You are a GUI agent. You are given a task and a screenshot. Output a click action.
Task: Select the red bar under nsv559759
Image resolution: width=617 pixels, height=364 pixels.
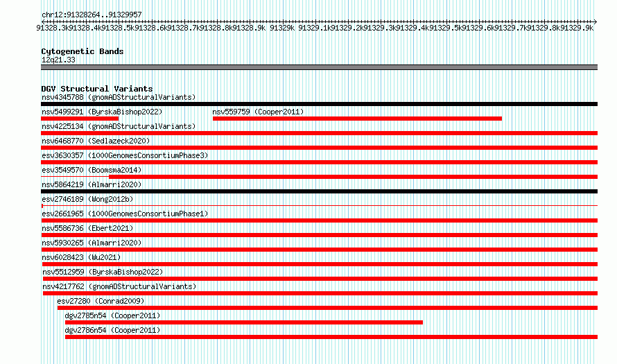(x=357, y=119)
